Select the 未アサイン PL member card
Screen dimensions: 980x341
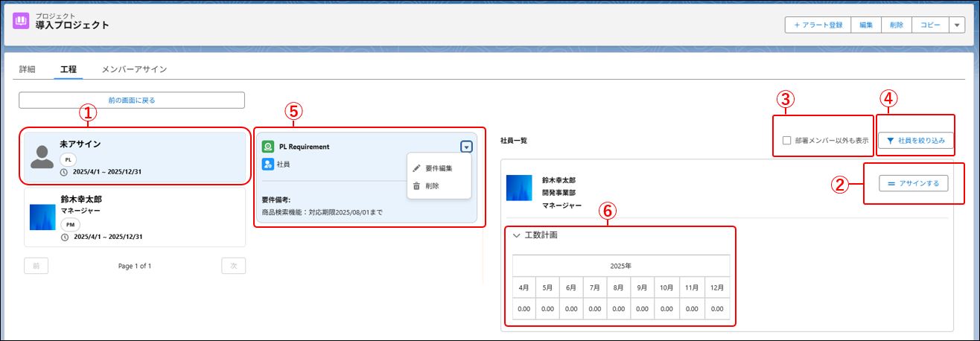135,157
